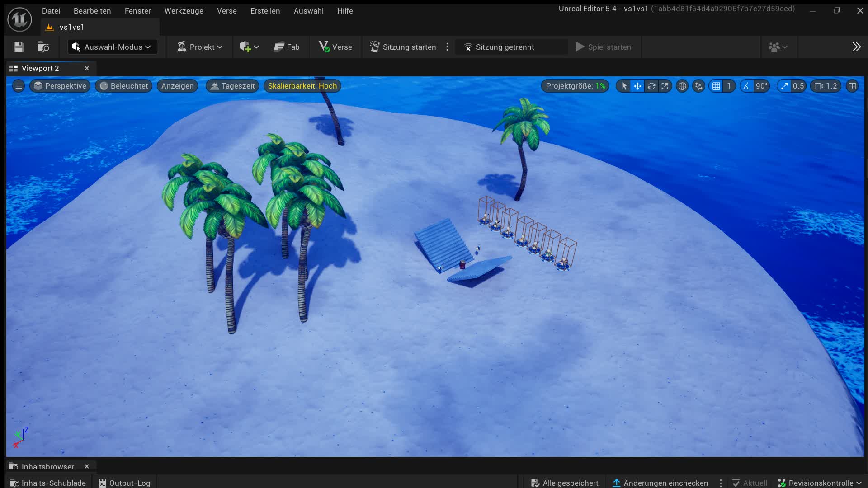The width and height of the screenshot is (868, 488).
Task: Click the viewport layout maximize icon
Action: click(852, 86)
